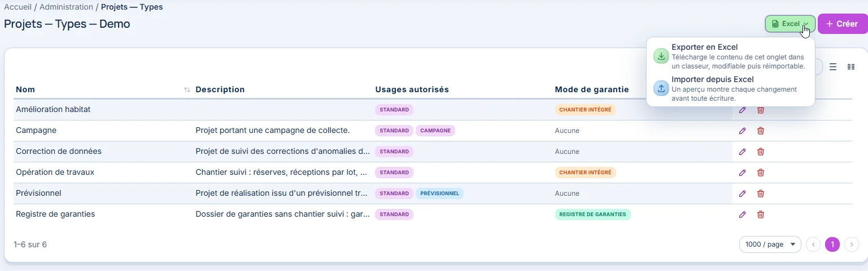Screen dimensions: 868x271
Task: Select the Correction de données name
Action: pos(59,151)
